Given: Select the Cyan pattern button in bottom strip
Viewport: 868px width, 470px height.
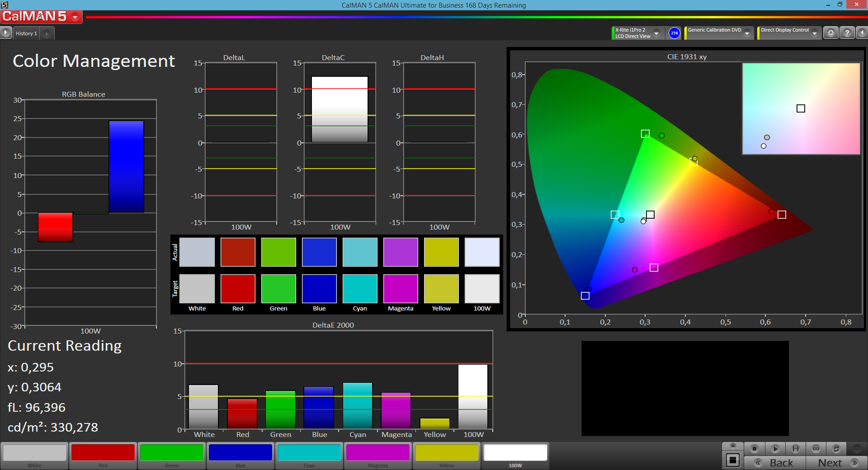Looking at the screenshot, I should 309,456.
